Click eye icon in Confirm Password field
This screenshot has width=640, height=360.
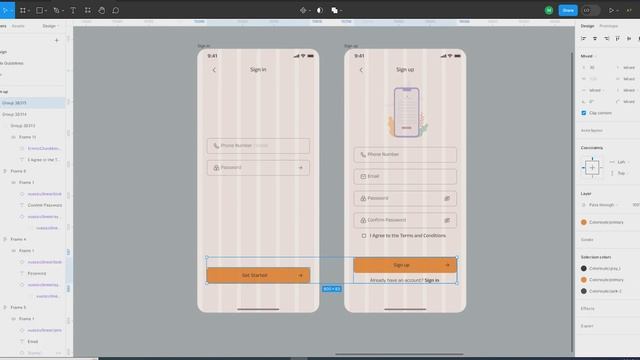click(447, 220)
